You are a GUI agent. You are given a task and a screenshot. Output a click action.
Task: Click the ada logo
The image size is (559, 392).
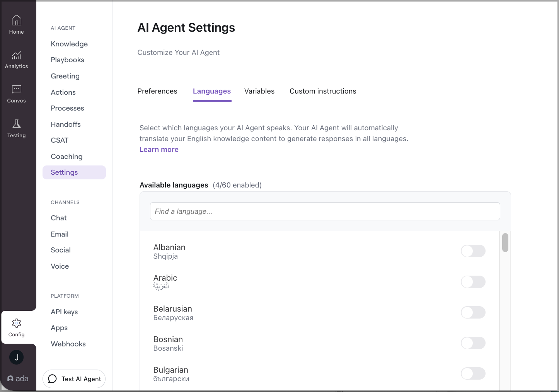pyautogui.click(x=18, y=379)
